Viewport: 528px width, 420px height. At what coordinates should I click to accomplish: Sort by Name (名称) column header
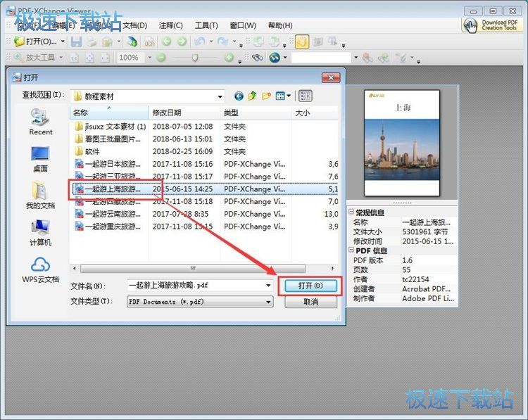point(109,113)
